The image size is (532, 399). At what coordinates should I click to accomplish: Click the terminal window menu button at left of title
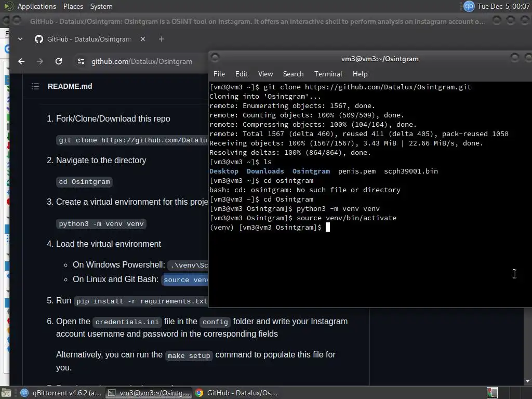click(x=215, y=58)
